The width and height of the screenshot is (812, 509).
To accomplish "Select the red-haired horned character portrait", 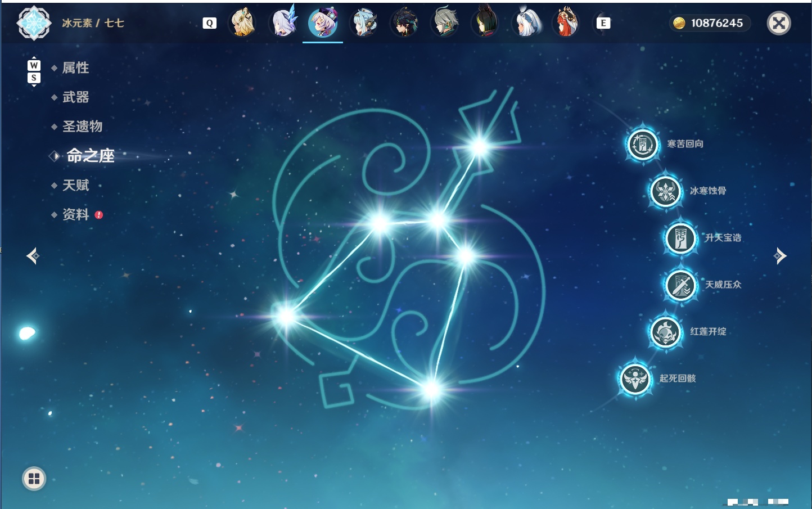I will click(566, 23).
